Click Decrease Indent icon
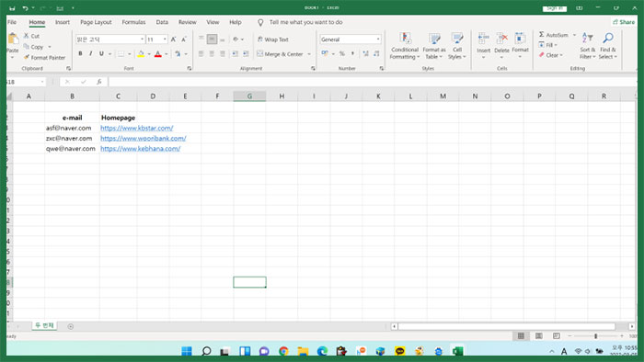Image resolution: width=644 pixels, height=362 pixels. point(235,53)
